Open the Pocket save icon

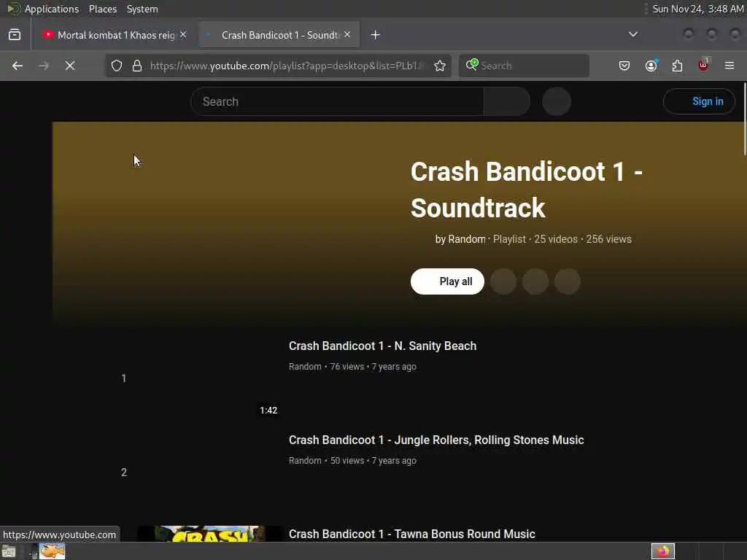(x=624, y=66)
